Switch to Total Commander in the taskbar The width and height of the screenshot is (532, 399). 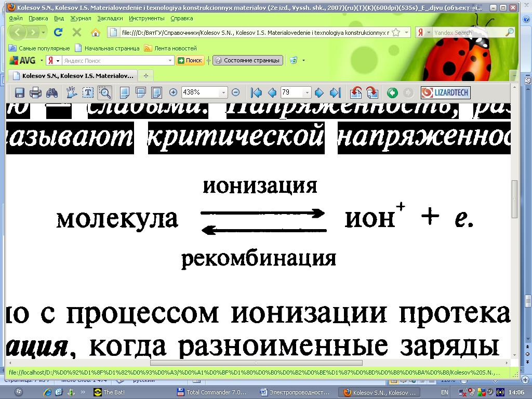(212, 392)
